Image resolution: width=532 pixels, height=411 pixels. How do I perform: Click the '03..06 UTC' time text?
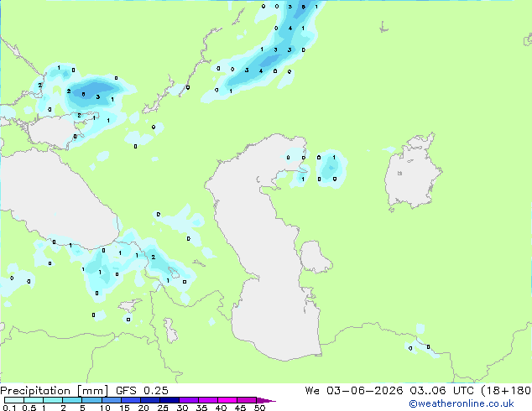[x=441, y=391]
